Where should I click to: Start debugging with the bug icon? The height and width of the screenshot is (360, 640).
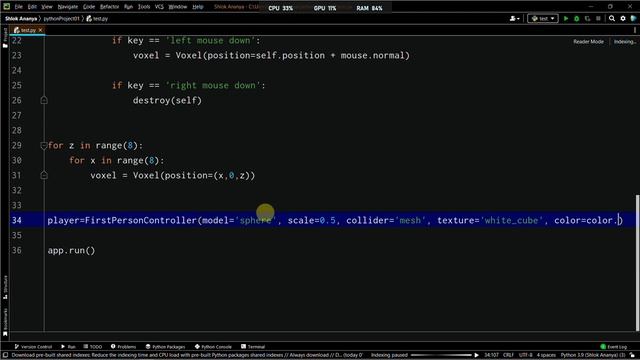[576, 18]
